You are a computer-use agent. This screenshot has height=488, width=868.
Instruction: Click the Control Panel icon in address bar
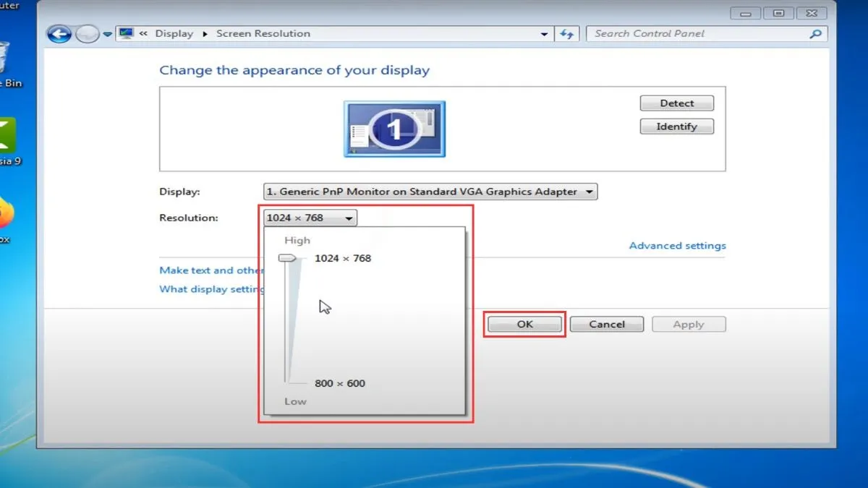click(127, 33)
